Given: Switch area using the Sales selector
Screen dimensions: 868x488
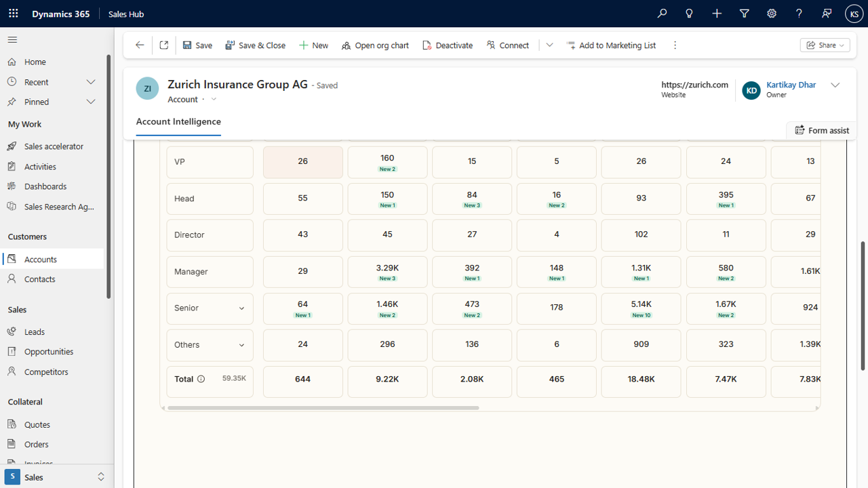Looking at the screenshot, I should coord(57,477).
